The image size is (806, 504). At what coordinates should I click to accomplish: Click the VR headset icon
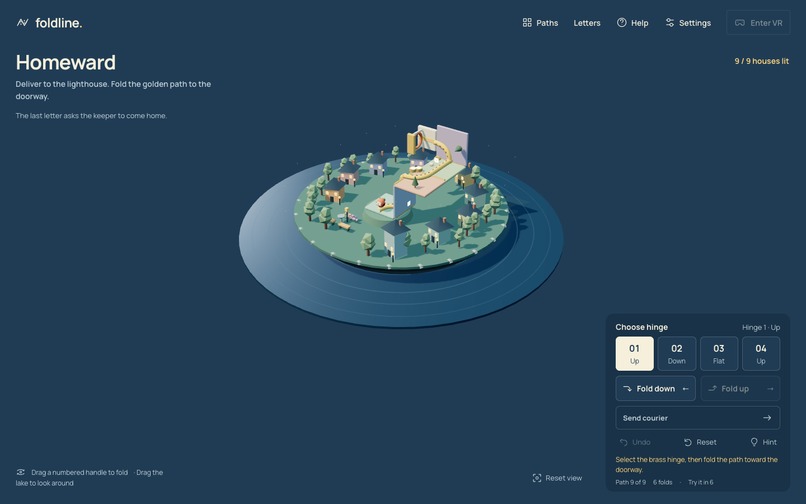tap(739, 23)
